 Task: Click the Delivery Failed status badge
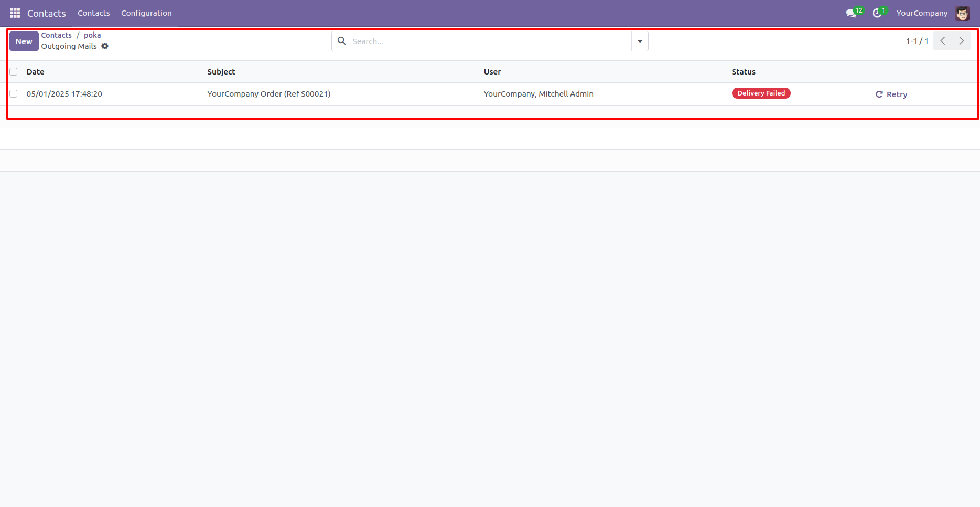point(761,93)
